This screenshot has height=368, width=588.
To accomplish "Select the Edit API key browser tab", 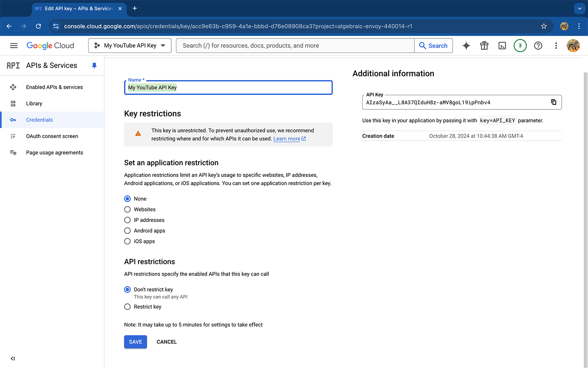I will [x=78, y=8].
